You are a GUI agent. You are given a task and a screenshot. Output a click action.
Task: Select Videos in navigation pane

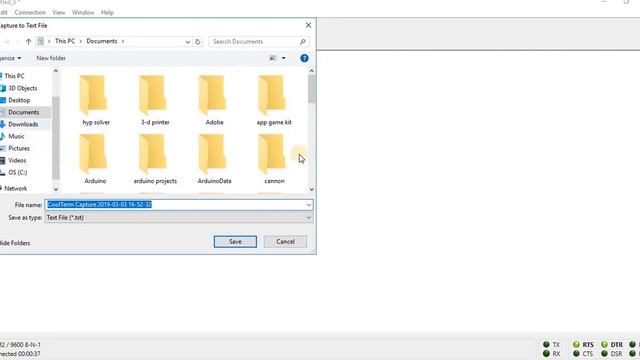tap(17, 160)
